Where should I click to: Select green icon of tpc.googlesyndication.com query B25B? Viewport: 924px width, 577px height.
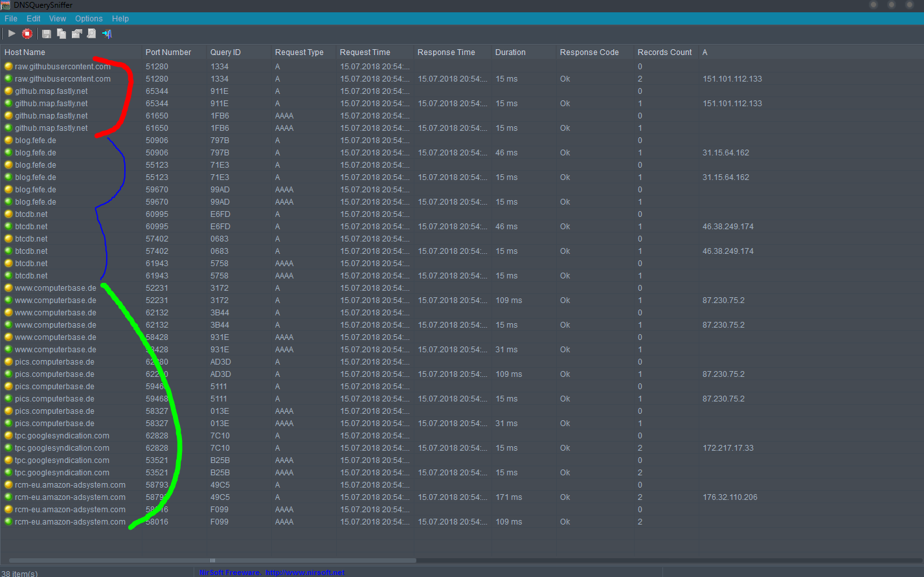pyautogui.click(x=8, y=472)
